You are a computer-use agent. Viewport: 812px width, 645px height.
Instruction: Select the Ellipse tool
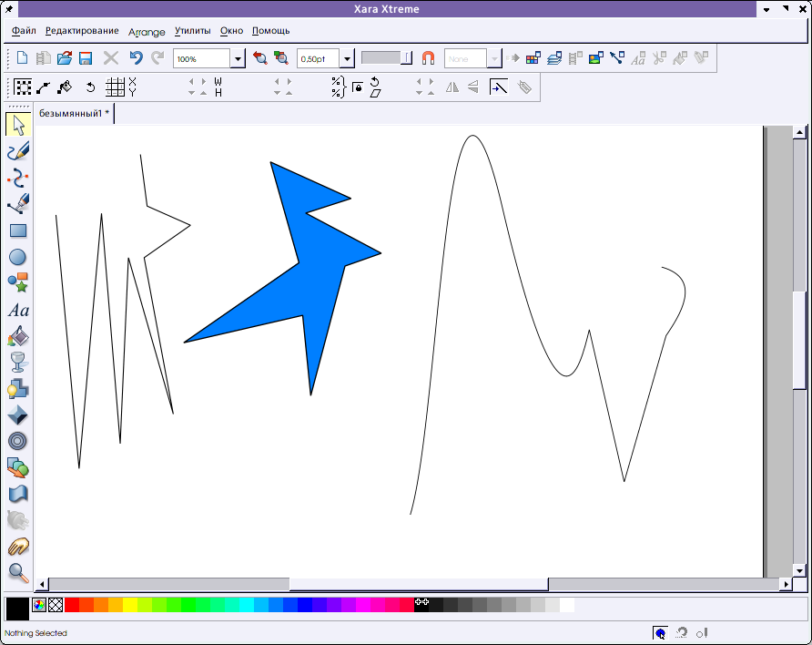click(18, 257)
